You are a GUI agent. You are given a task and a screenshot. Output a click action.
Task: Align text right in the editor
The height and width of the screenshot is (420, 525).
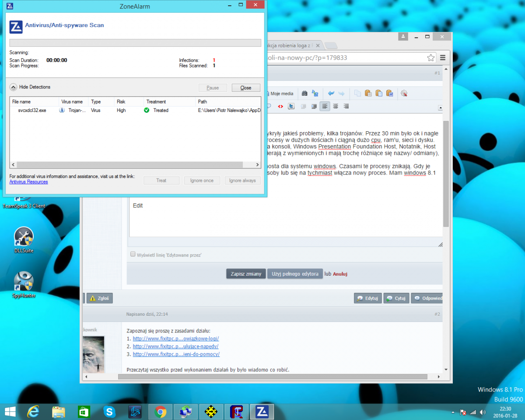pos(346,106)
